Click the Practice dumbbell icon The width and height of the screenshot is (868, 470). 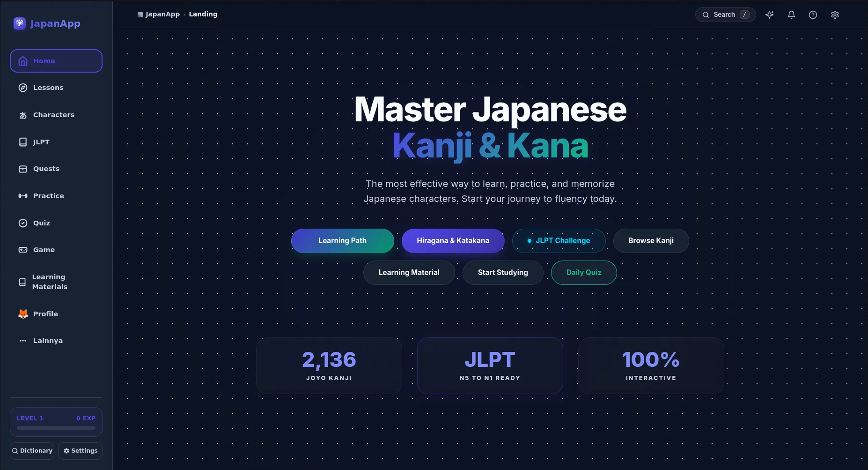pos(23,196)
